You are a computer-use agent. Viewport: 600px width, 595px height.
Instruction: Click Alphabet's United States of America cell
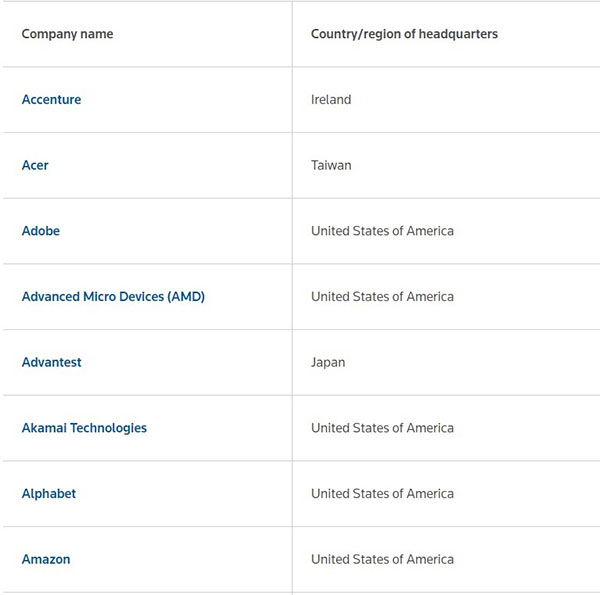pos(382,494)
